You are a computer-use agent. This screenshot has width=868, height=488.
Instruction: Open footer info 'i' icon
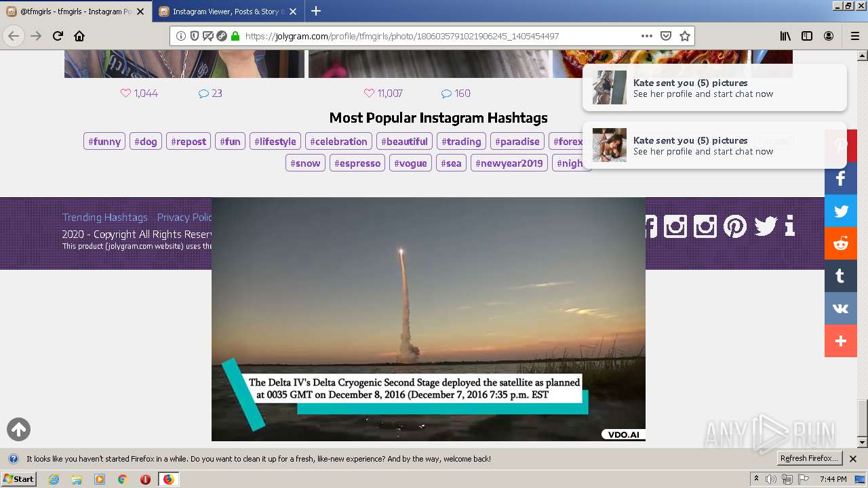click(x=789, y=226)
